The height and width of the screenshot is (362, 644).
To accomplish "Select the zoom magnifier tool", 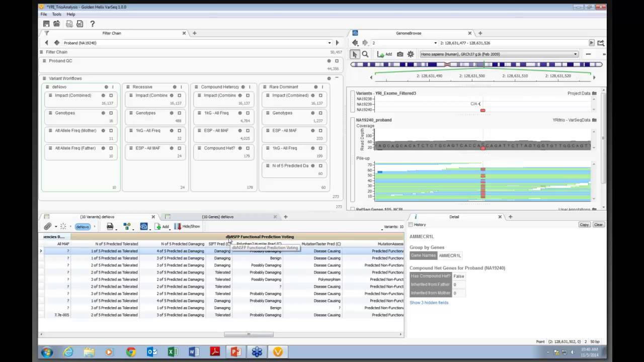I will tap(365, 54).
